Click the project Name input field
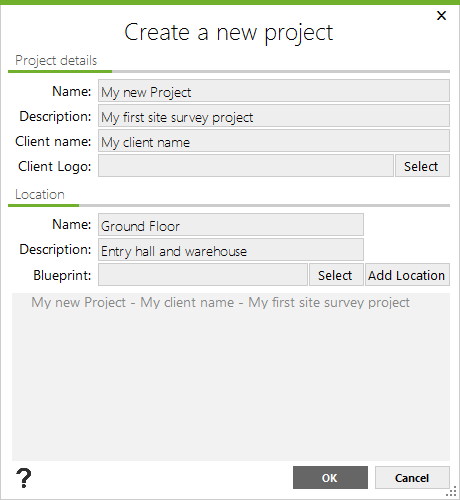The image size is (460, 500). [x=274, y=91]
